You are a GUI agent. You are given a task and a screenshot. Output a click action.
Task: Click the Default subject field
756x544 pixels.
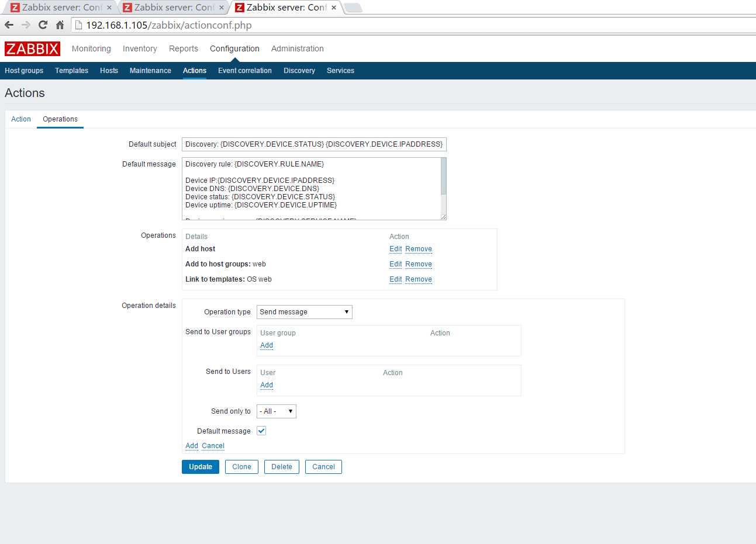tap(314, 144)
